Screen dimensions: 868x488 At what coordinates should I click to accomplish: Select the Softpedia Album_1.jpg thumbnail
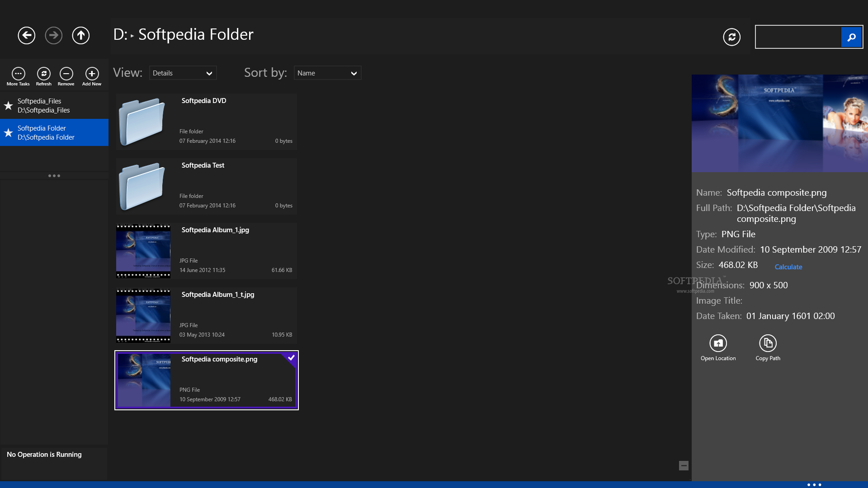[x=143, y=251]
